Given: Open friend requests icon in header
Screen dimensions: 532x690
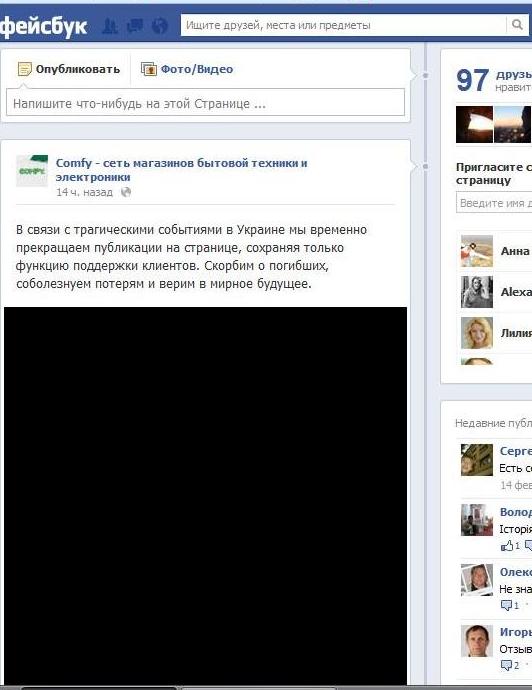Looking at the screenshot, I should tap(110, 26).
